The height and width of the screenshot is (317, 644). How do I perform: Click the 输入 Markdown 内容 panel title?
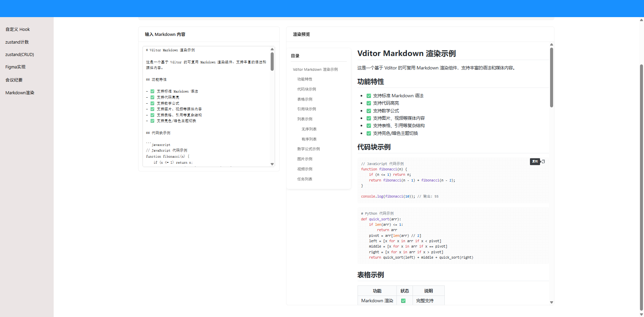(165, 34)
